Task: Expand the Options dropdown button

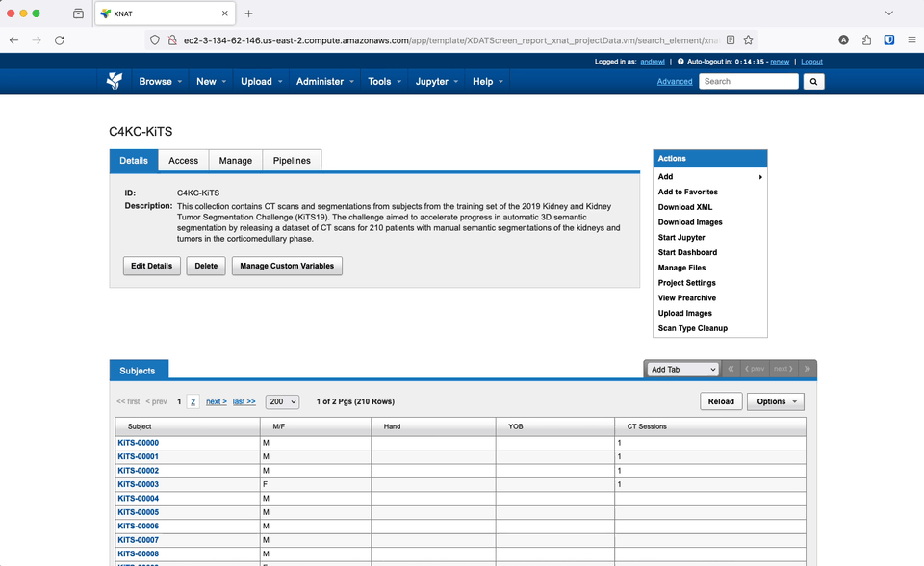Action: (775, 401)
